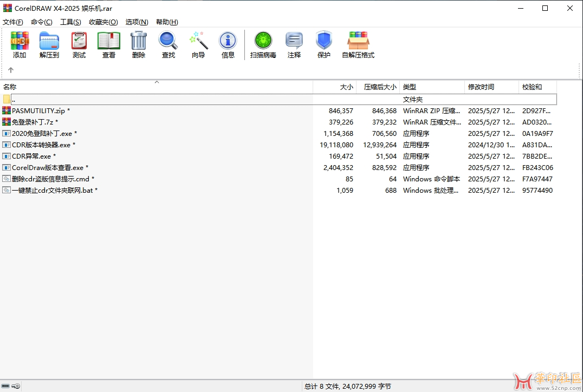This screenshot has width=583, height=392.
Task: Open the 查看 (View) book icon
Action: pyautogui.click(x=108, y=41)
